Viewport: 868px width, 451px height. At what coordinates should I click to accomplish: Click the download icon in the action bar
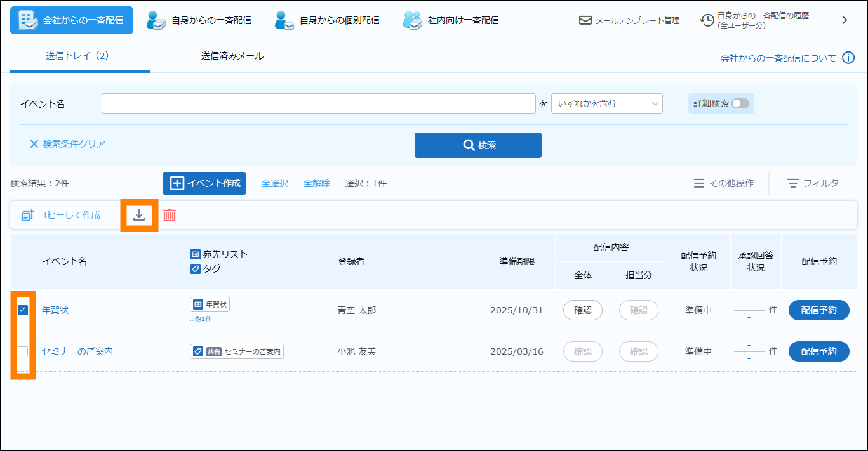point(139,215)
